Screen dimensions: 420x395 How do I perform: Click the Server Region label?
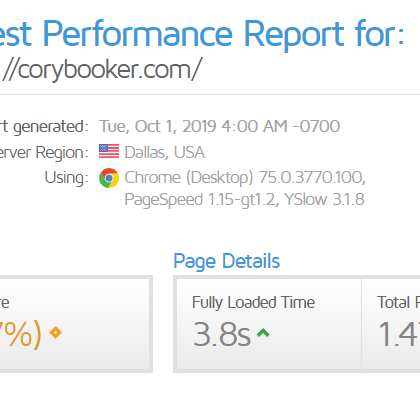pos(44,153)
